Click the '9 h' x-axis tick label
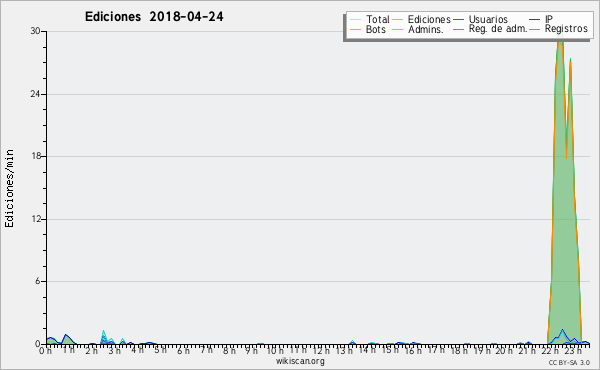 pyautogui.click(x=252, y=350)
